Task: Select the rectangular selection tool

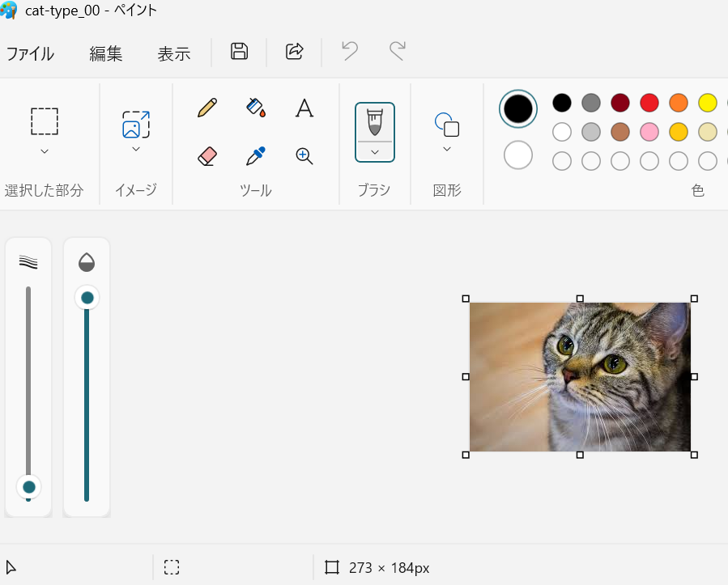Action: click(45, 121)
